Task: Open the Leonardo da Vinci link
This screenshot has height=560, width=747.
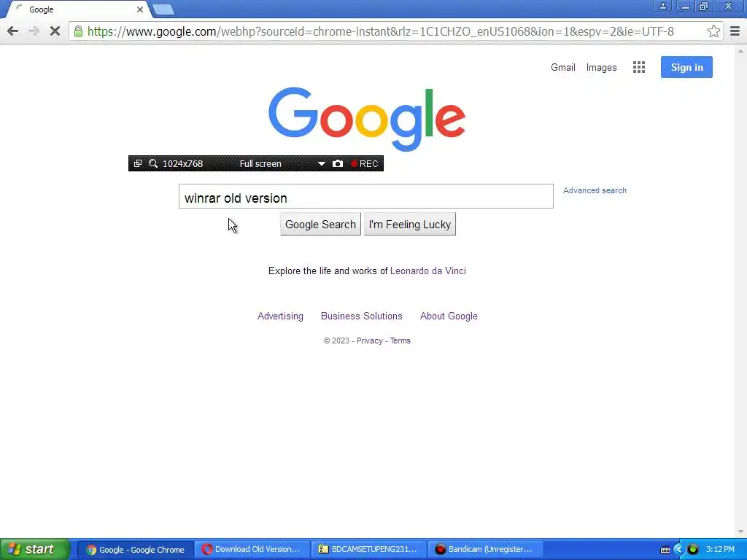Action: tap(427, 271)
